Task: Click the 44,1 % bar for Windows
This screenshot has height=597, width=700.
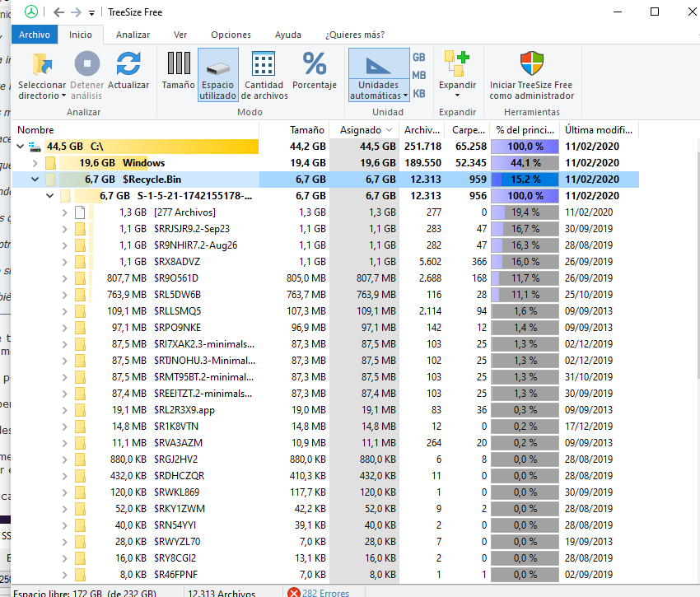Action: pos(525,163)
